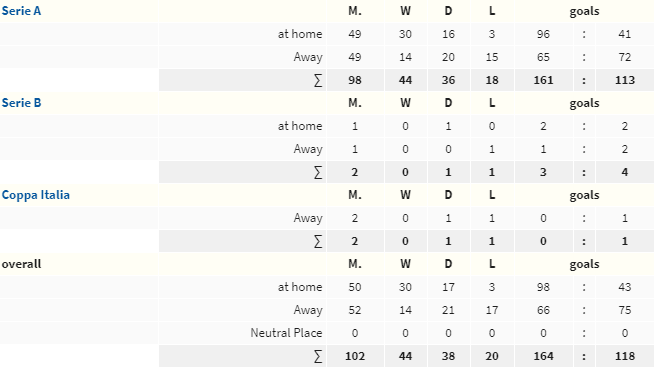
Task: Click overall at home draws value 17
Action: tap(448, 287)
